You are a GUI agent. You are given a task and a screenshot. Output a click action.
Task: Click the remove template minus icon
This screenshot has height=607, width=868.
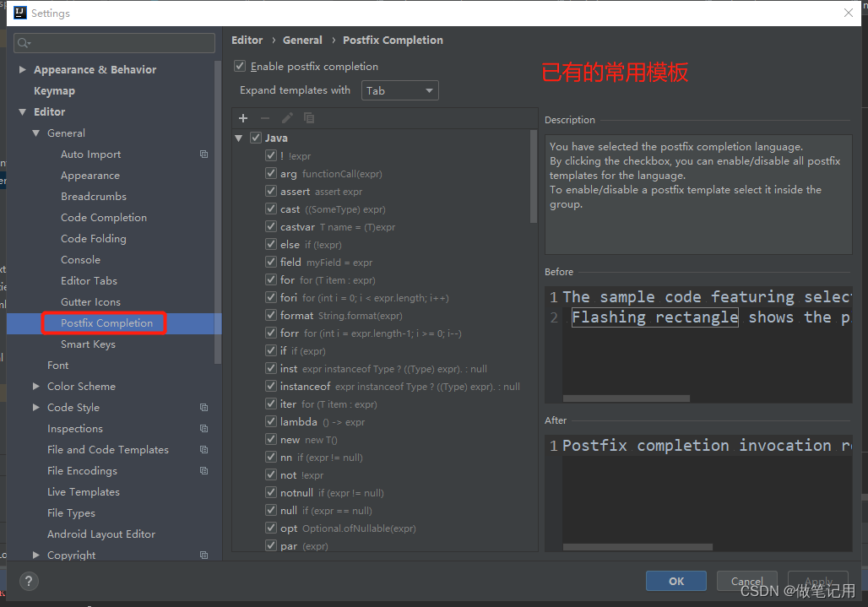[265, 118]
